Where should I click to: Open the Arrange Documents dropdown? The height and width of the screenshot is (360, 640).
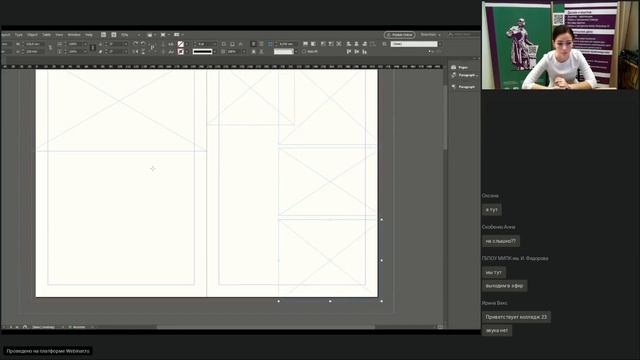[x=178, y=35]
